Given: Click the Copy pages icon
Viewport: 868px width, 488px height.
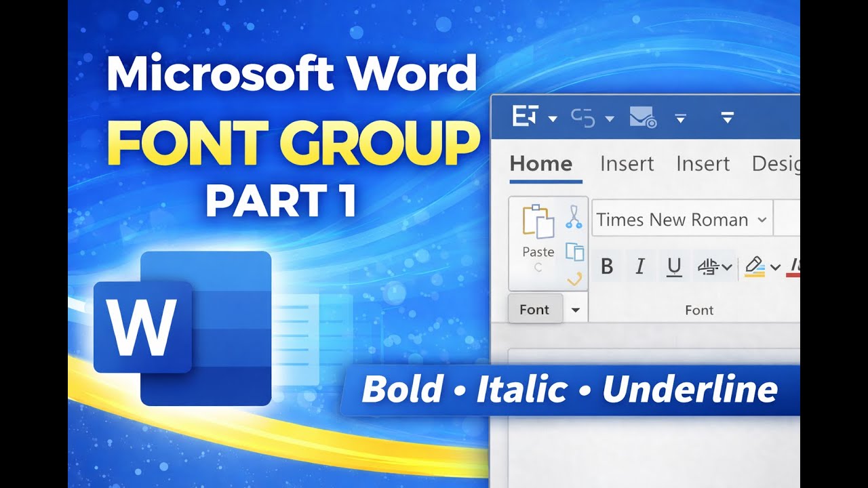Looking at the screenshot, I should [575, 251].
